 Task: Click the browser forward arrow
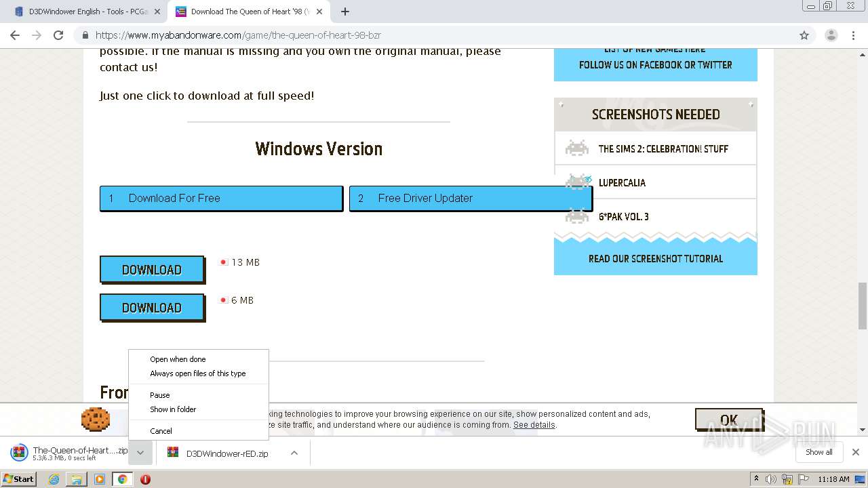click(x=37, y=35)
